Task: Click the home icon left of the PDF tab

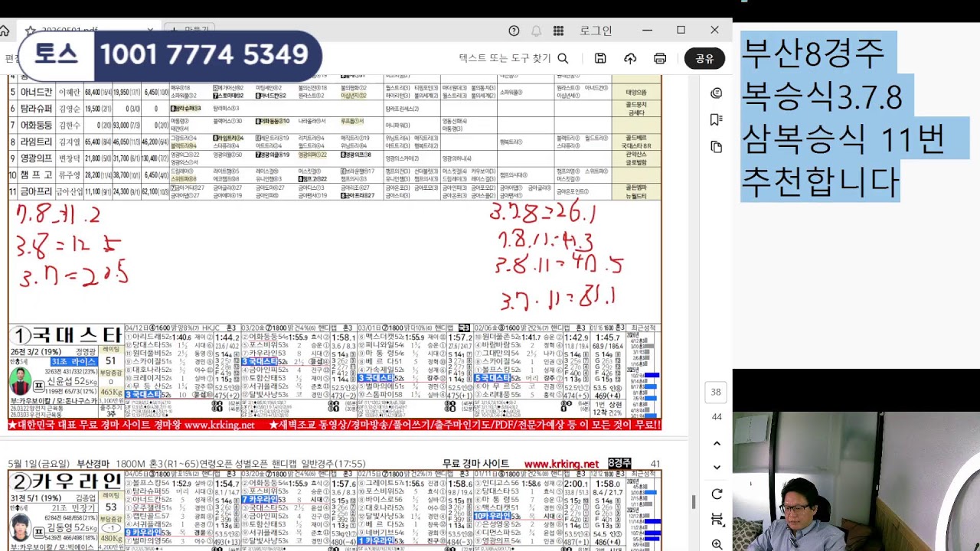Action: [5, 31]
